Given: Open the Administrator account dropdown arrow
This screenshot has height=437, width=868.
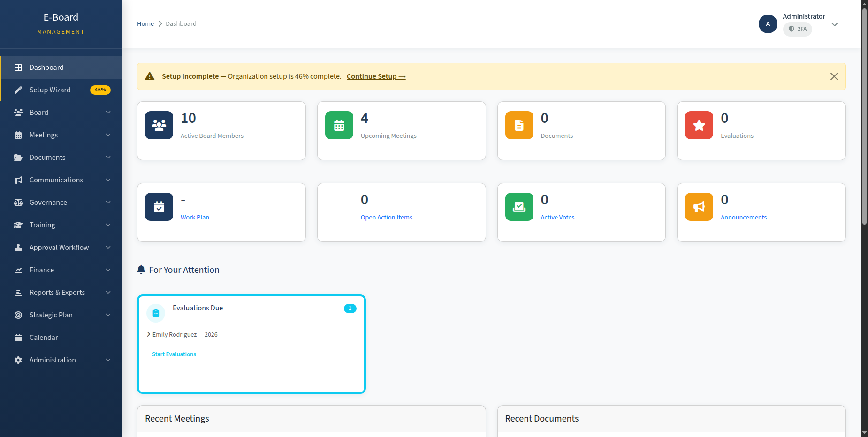Looking at the screenshot, I should click(835, 24).
